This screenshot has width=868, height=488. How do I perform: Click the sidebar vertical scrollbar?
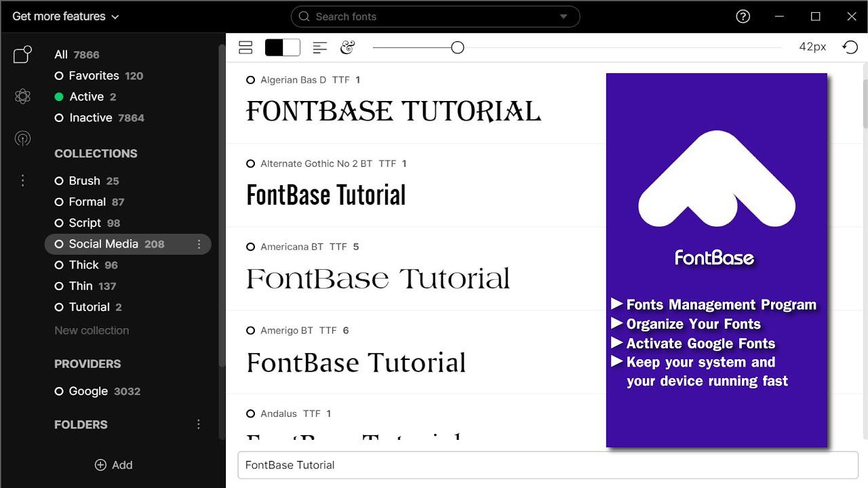[221, 207]
